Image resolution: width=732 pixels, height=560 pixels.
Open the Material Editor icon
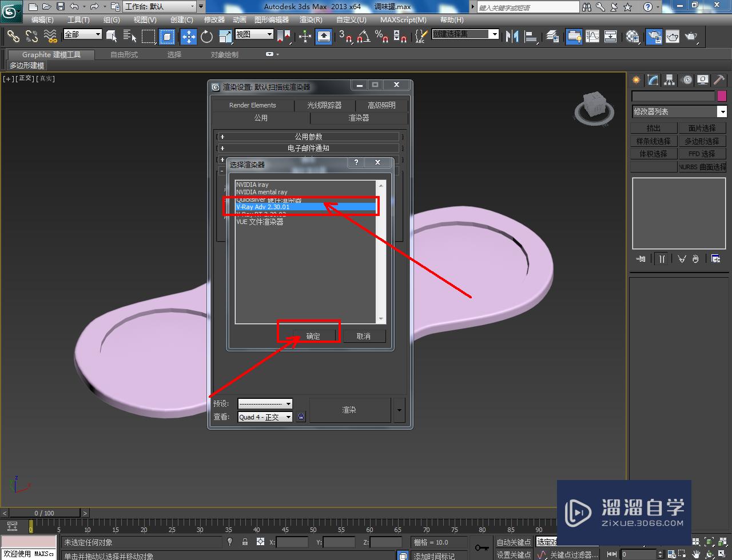[632, 37]
